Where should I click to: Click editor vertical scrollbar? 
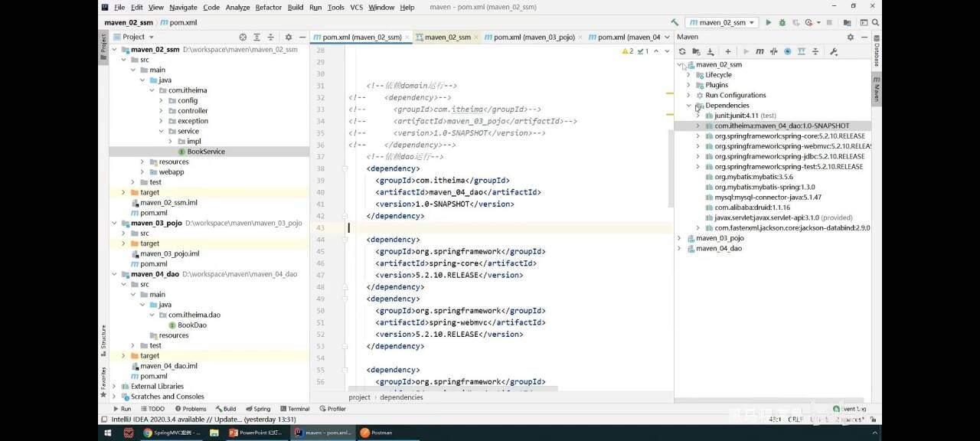click(x=671, y=168)
